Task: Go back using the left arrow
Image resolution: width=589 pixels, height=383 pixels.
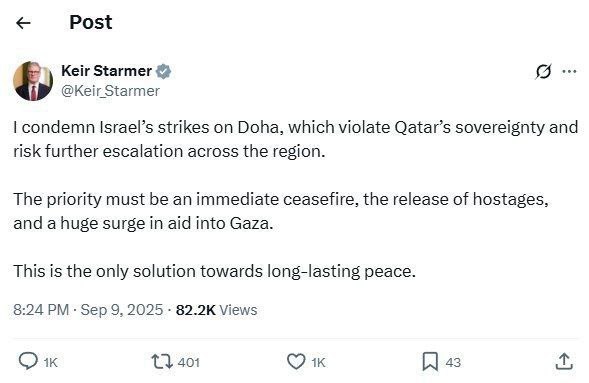Action: click(x=23, y=23)
